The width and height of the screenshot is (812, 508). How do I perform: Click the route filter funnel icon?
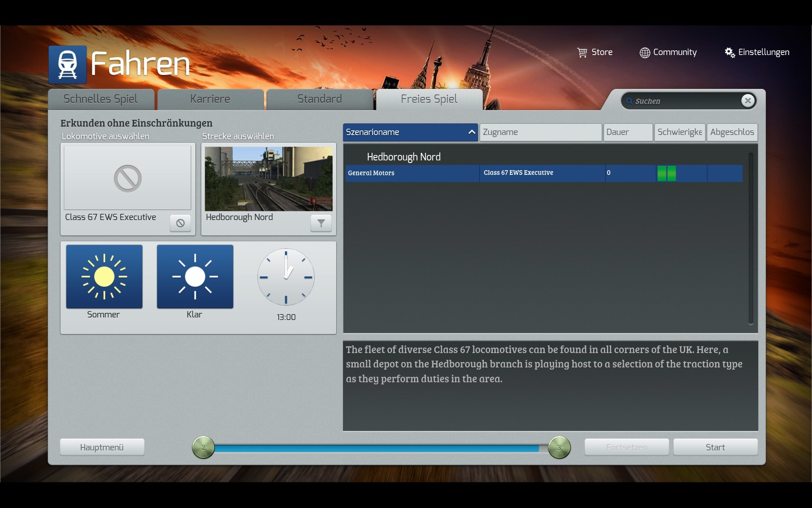pos(321,223)
